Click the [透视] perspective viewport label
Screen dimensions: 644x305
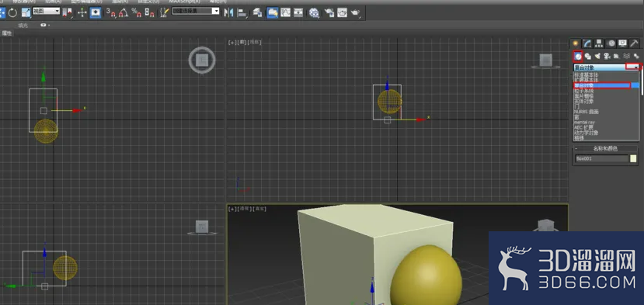(x=245, y=209)
